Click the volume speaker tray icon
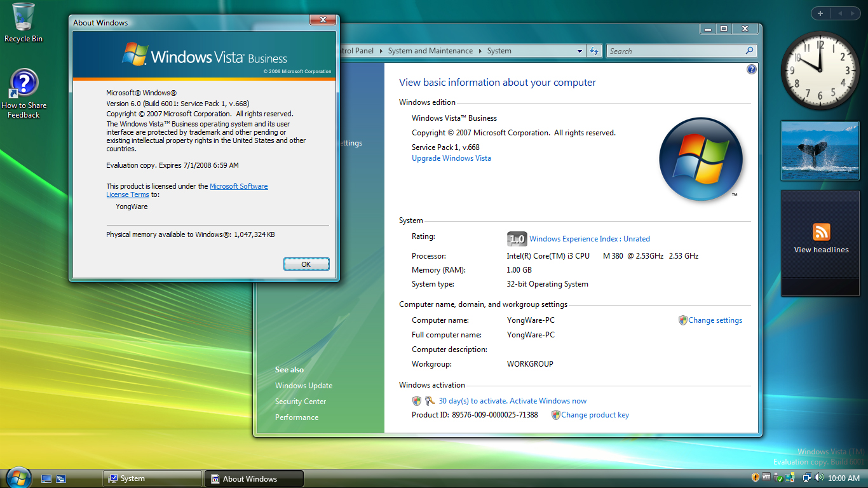The image size is (868, 488). click(x=818, y=478)
